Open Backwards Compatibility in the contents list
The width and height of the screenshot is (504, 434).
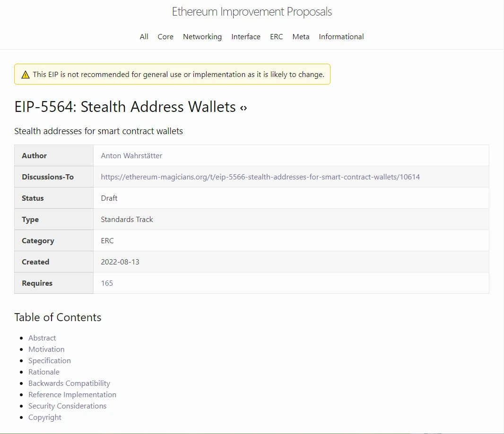point(69,383)
